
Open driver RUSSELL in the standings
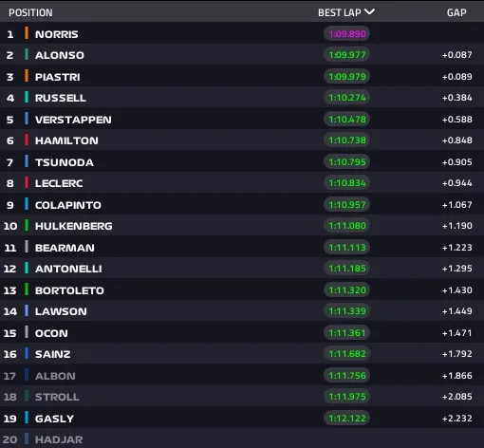pyautogui.click(x=61, y=98)
